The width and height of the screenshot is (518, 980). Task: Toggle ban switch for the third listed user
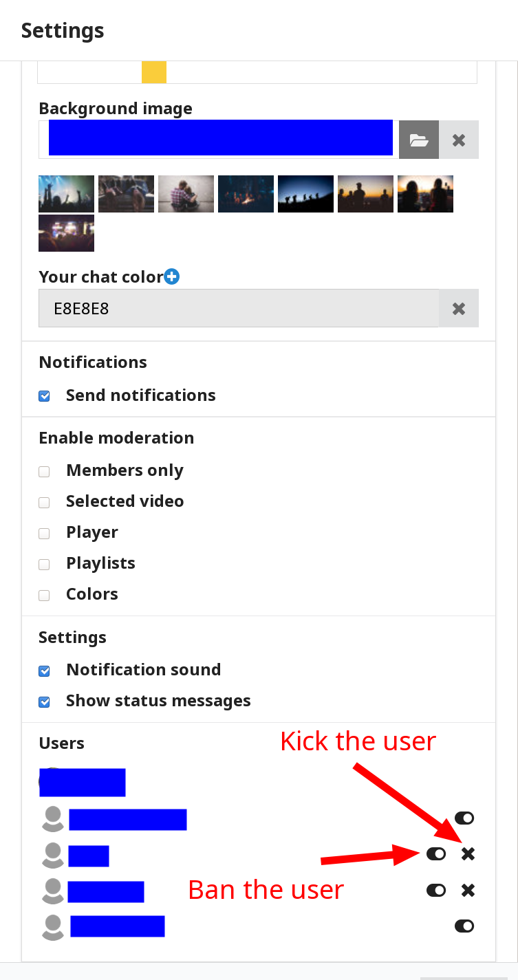click(x=436, y=891)
